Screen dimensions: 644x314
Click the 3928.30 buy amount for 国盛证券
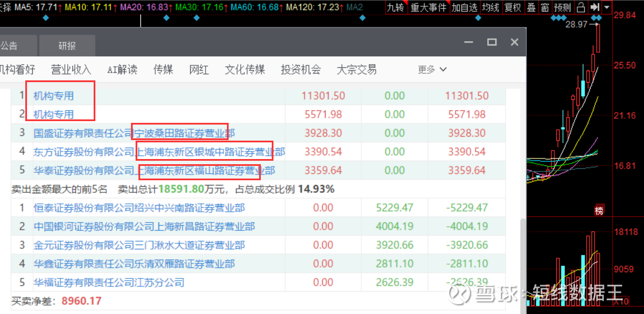(323, 133)
